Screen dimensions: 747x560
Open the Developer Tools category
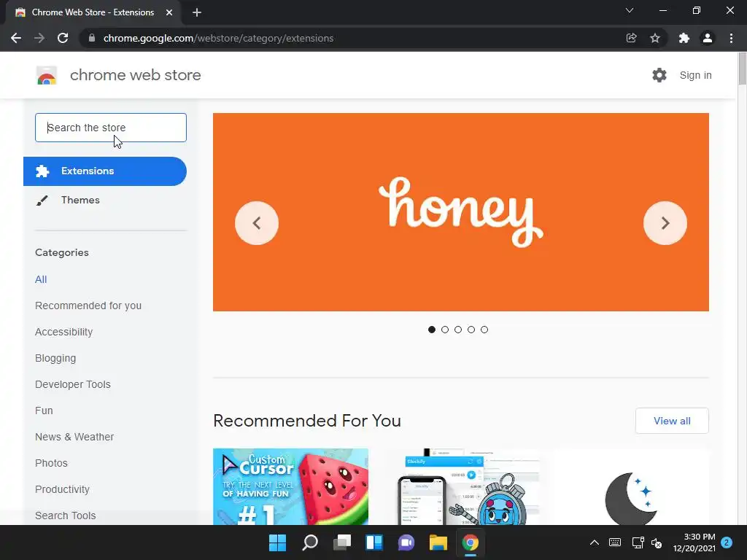coord(73,384)
